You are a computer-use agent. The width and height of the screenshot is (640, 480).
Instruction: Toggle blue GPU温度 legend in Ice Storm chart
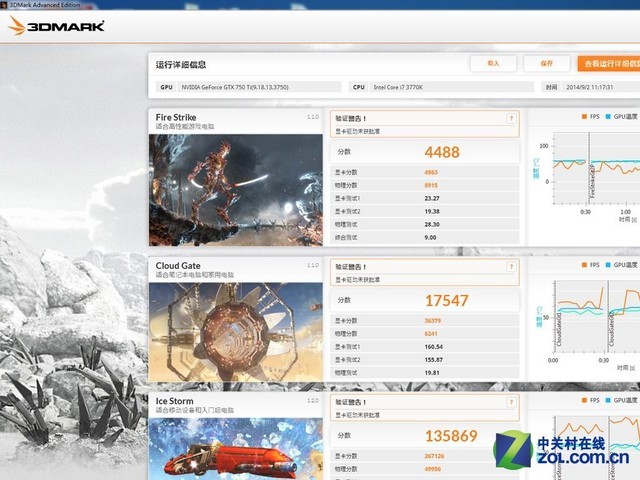621,400
